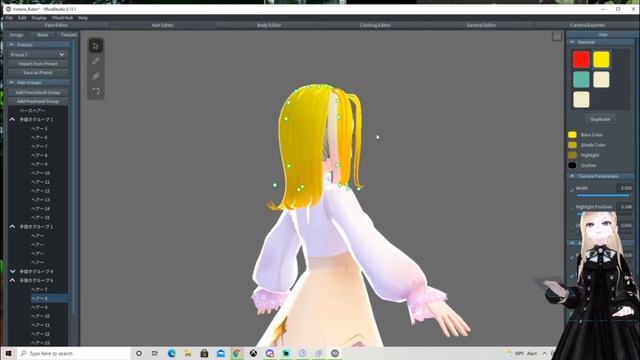Select ベースヘアー in the hair list
Viewport: 640px width, 360px height.
pos(33,111)
